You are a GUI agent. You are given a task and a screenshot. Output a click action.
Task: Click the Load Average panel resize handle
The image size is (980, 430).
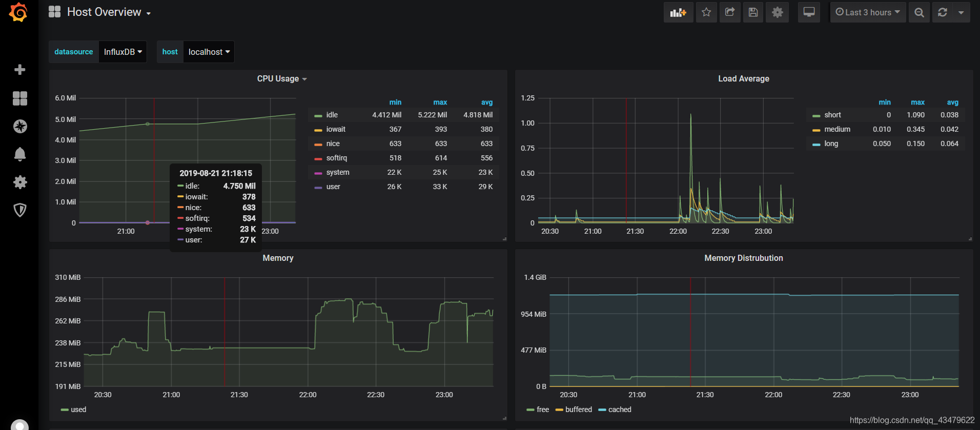[x=970, y=239]
